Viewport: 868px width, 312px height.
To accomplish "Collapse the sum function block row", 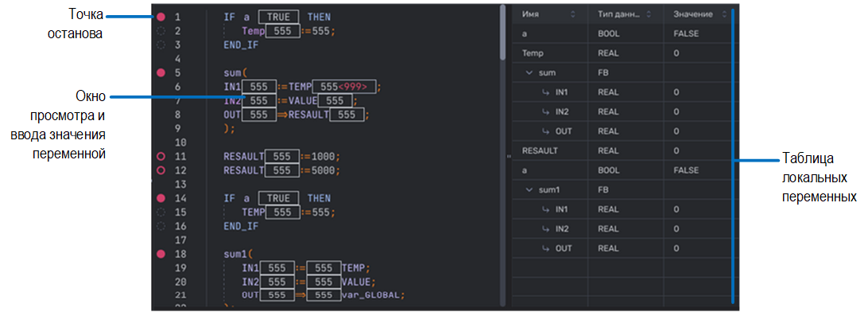I will click(529, 72).
